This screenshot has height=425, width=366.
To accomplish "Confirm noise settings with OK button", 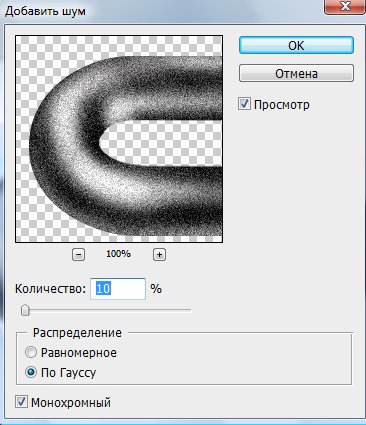I will 296,45.
